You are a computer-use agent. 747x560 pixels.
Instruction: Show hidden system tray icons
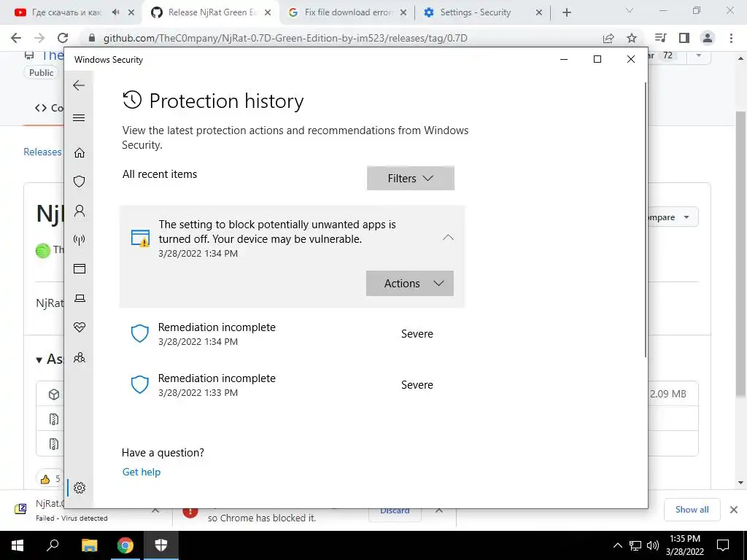(617, 545)
